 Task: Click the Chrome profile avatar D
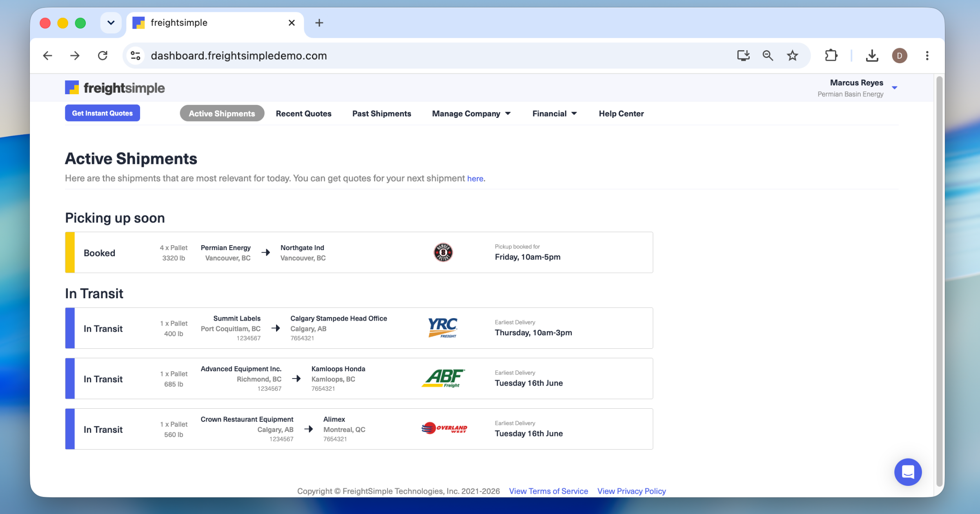(x=900, y=55)
